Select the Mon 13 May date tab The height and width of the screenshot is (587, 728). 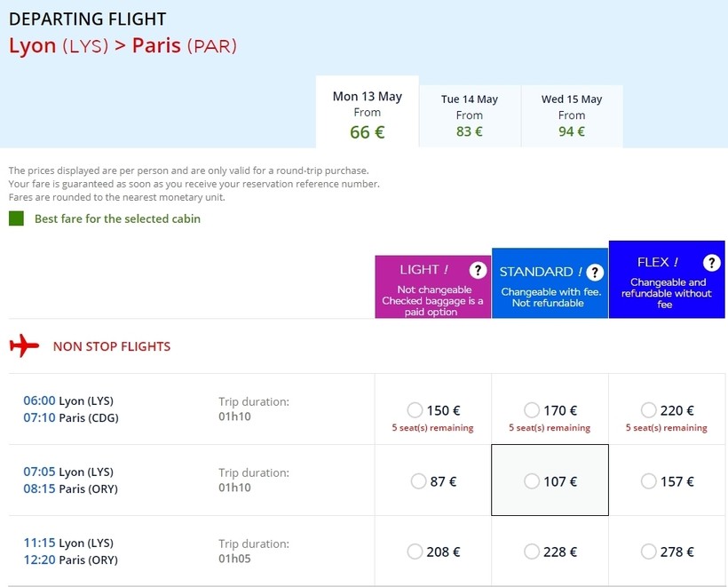[367, 115]
